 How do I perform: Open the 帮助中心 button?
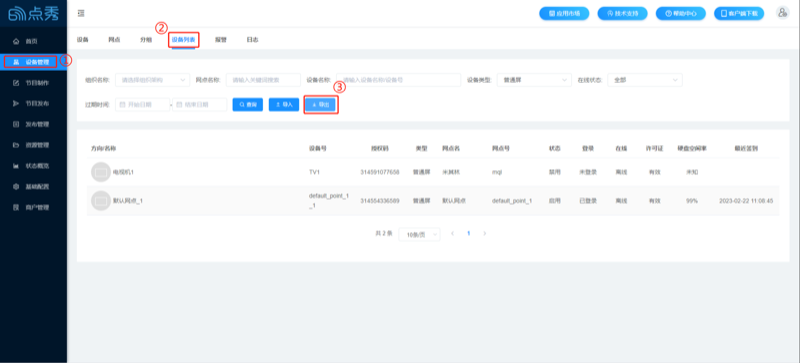coord(681,14)
